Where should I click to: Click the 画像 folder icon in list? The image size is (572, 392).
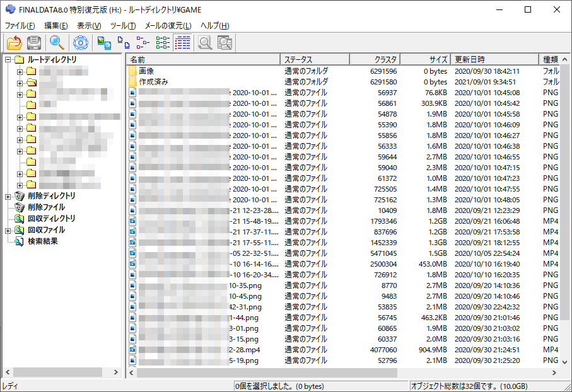[x=132, y=71]
